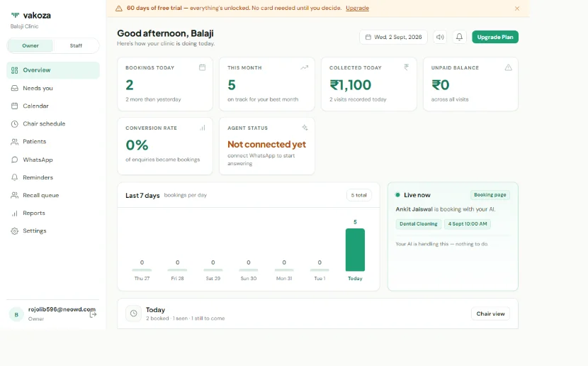Viewport: 588px width, 366px height.
Task: Click the Reports bar chart icon
Action: pyautogui.click(x=15, y=213)
